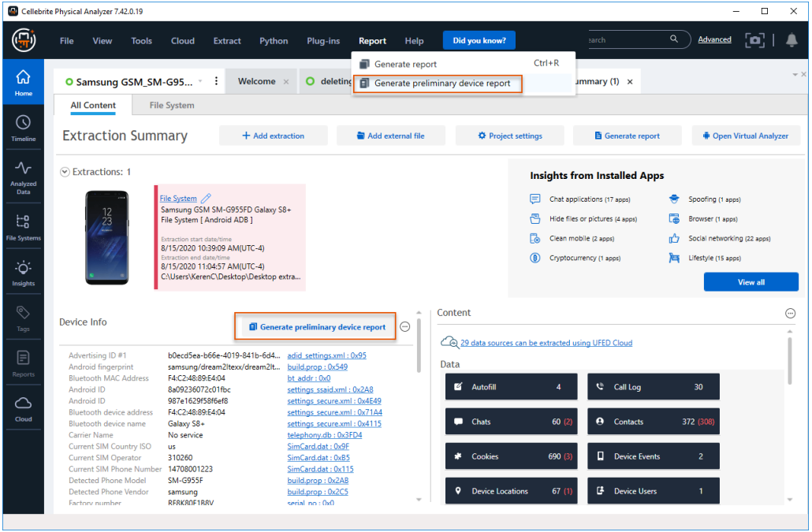Image resolution: width=812 pixels, height=532 pixels.
Task: Switch to the All Content tab
Action: point(93,105)
